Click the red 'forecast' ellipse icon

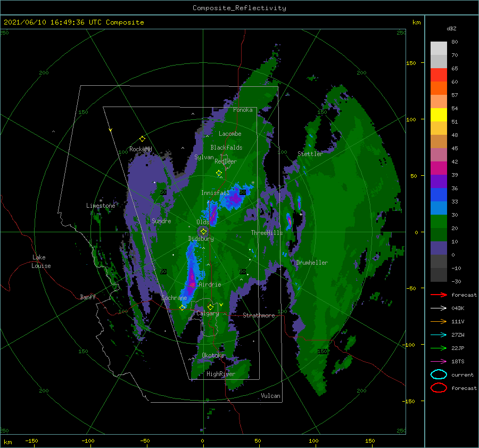(439, 388)
